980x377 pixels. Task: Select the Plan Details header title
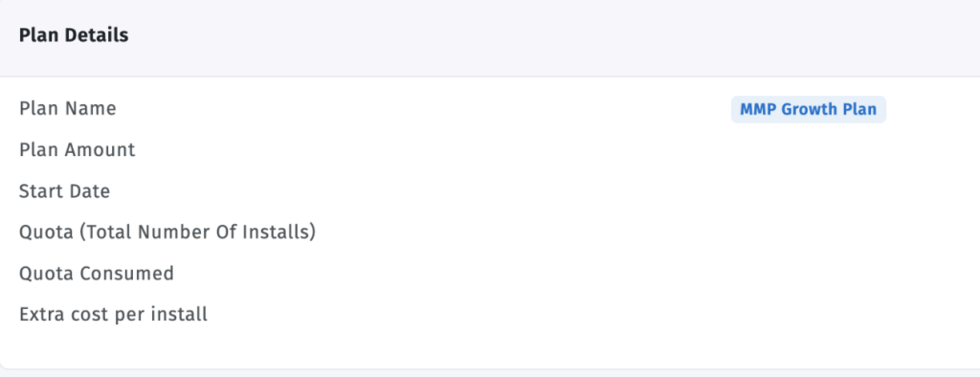(x=74, y=35)
